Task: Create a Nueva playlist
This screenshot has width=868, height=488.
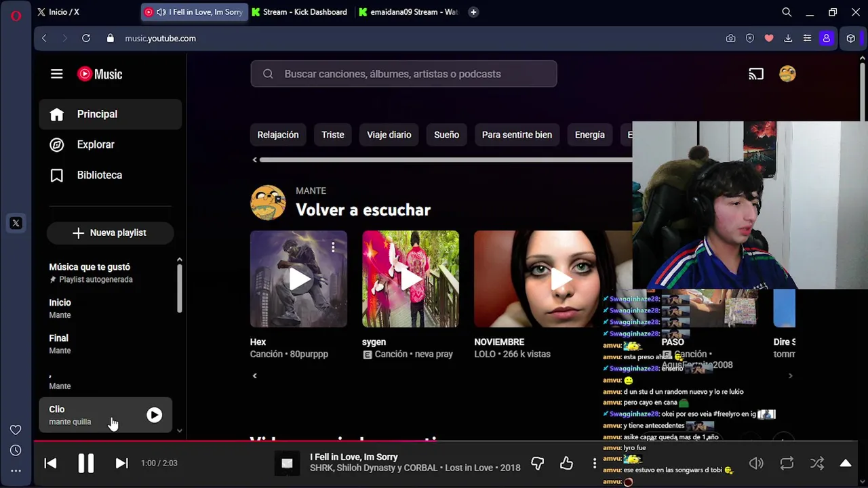Action: pyautogui.click(x=110, y=232)
